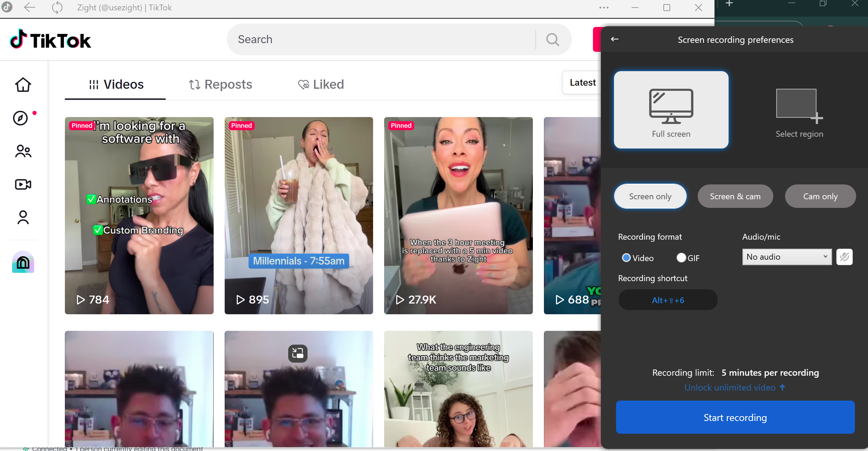Image resolution: width=868 pixels, height=451 pixels.
Task: Switch to the Videos tab
Action: [116, 85]
